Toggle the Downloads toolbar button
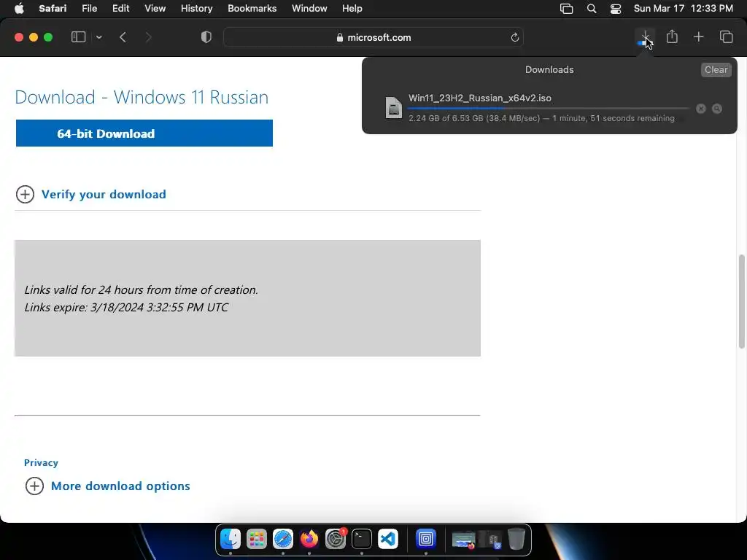Viewport: 747px width, 560px height. point(645,37)
